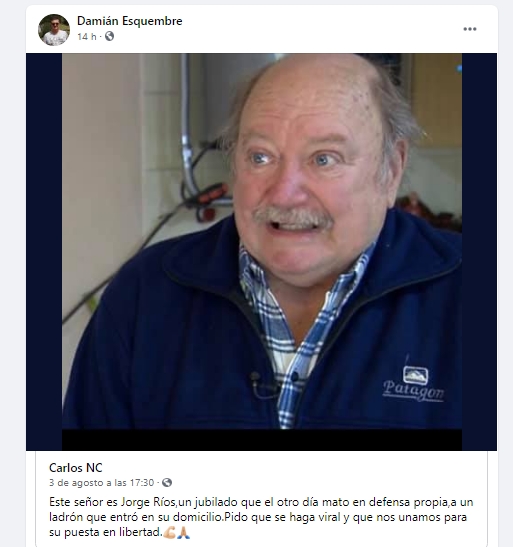Click the name Jorge Ríos in the caption
The height and width of the screenshot is (547, 513).
[148, 502]
